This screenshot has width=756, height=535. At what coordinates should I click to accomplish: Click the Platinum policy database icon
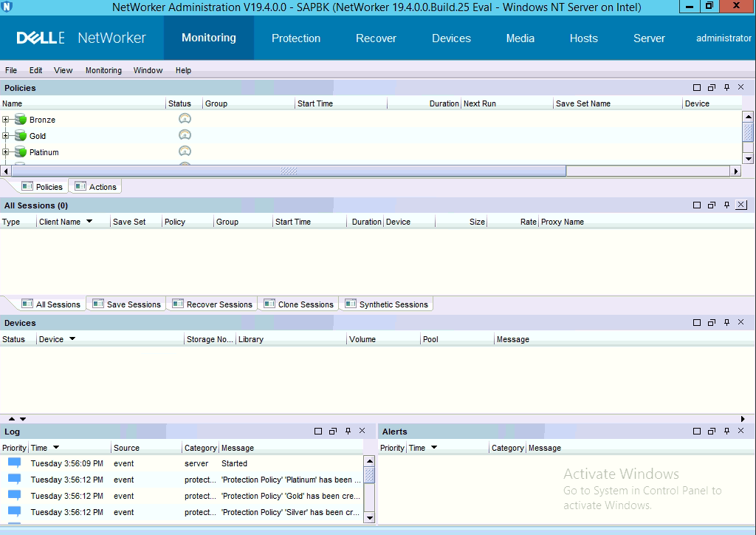pyautogui.click(x=21, y=152)
